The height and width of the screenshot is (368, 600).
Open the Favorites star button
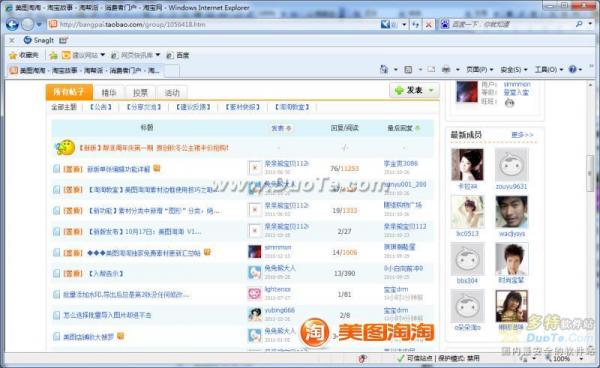tap(24, 55)
